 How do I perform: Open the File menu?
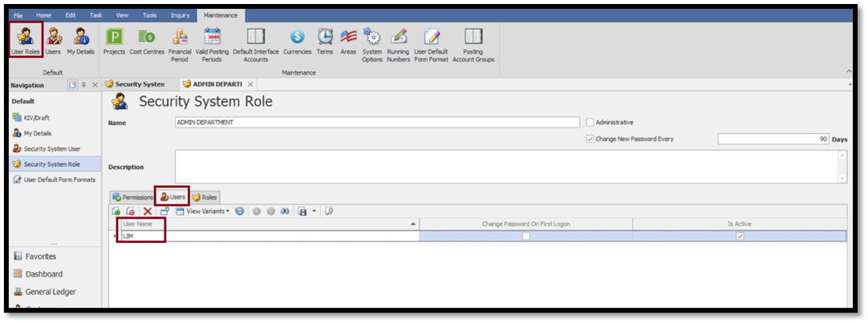click(18, 15)
